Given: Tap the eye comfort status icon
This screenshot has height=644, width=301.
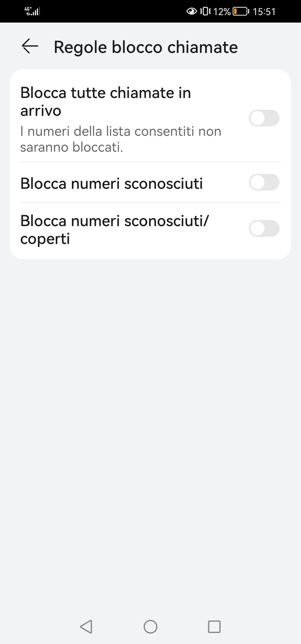Looking at the screenshot, I should coord(191,11).
